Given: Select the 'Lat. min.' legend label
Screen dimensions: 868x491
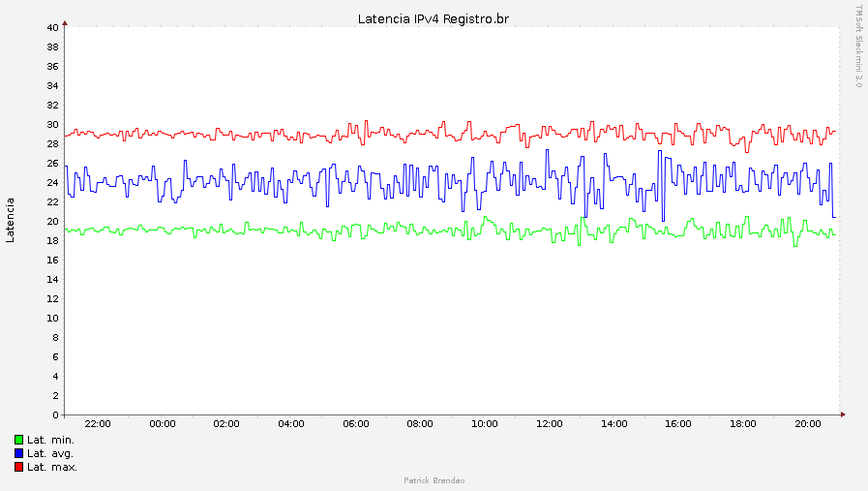Looking at the screenshot, I should tap(50, 440).
